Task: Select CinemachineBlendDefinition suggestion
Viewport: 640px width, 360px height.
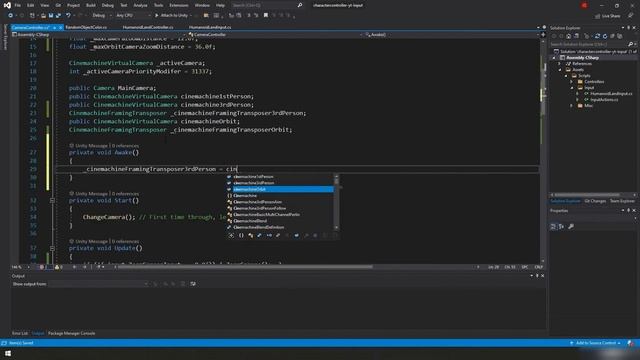Action: coord(280,227)
